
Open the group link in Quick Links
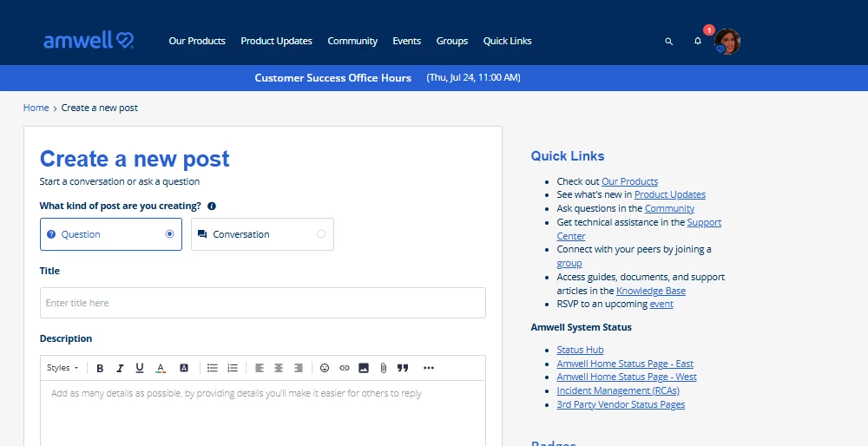coord(569,264)
